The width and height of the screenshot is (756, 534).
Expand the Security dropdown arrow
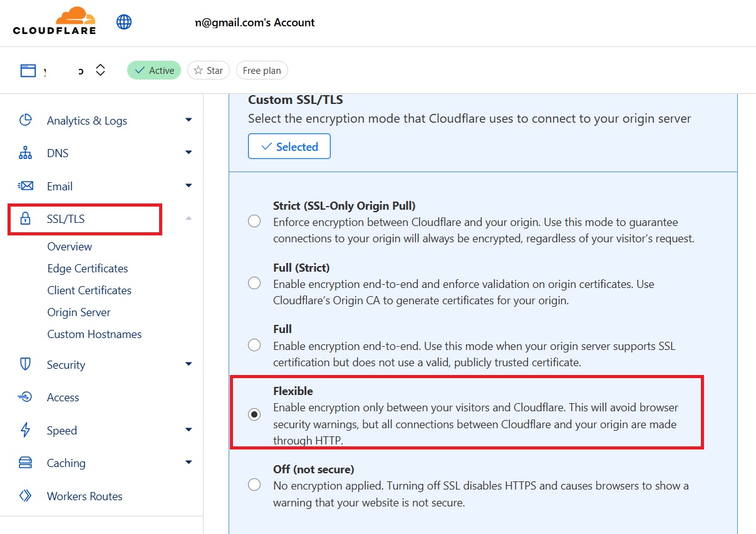pyautogui.click(x=189, y=364)
